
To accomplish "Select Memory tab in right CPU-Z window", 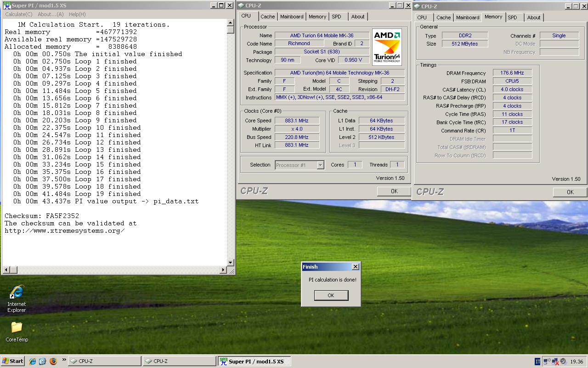I will click(x=493, y=17).
